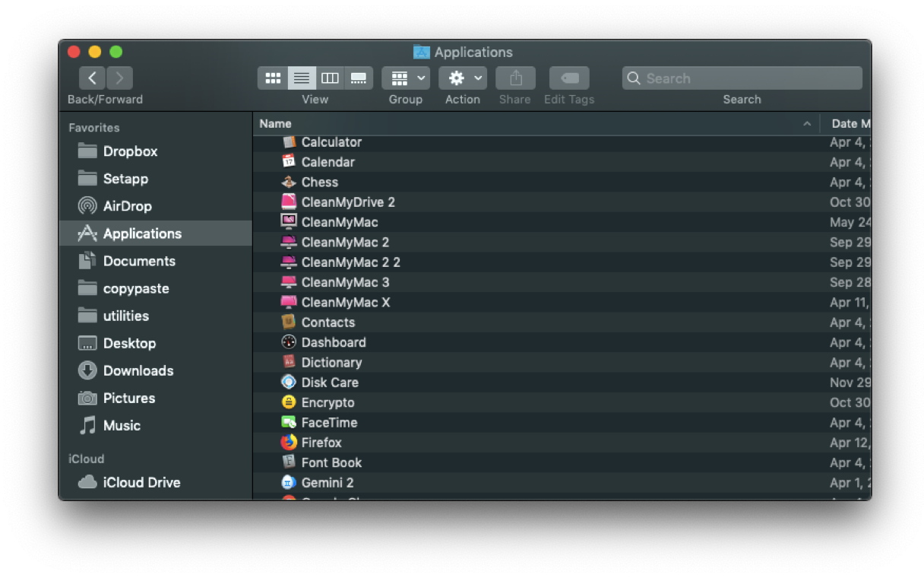The width and height of the screenshot is (924, 578).
Task: Click the iCloud sidebar heading
Action: [87, 459]
